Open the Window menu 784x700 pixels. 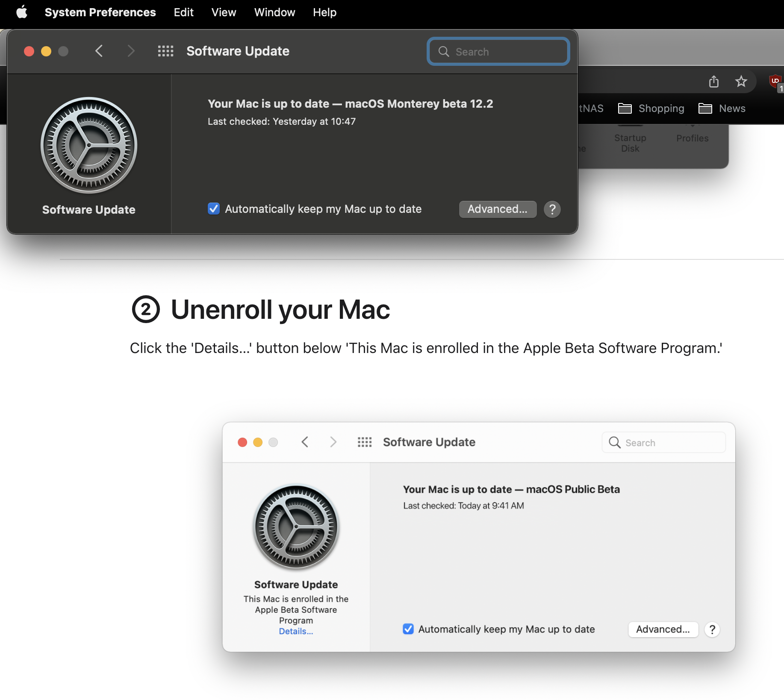(274, 12)
